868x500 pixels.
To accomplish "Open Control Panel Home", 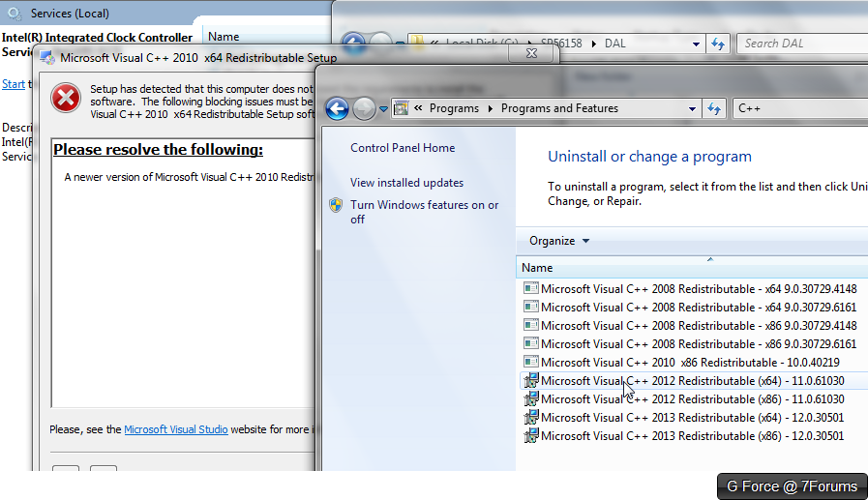I will [403, 148].
